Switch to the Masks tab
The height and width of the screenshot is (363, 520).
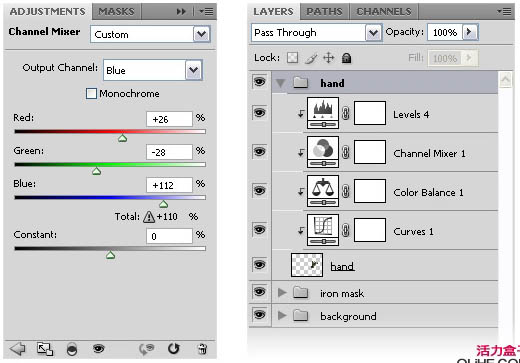(x=116, y=11)
